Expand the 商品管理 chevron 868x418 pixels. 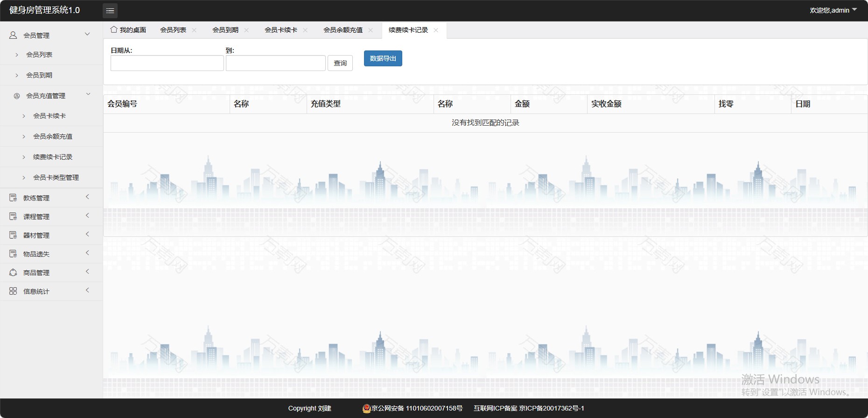pyautogui.click(x=87, y=272)
